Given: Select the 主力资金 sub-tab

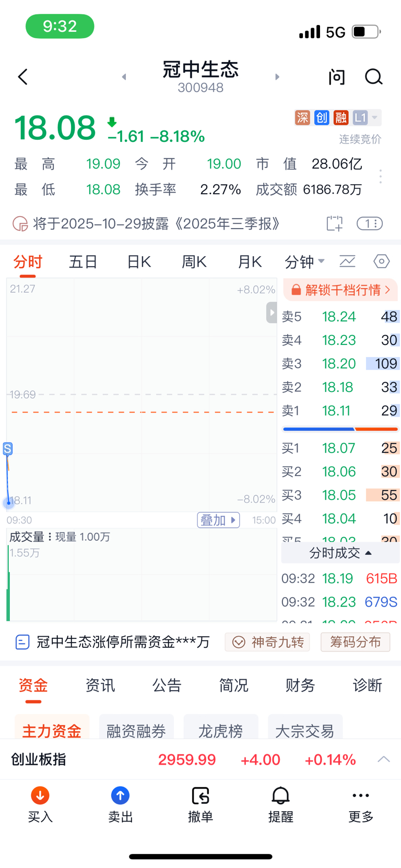Looking at the screenshot, I should click(52, 728).
